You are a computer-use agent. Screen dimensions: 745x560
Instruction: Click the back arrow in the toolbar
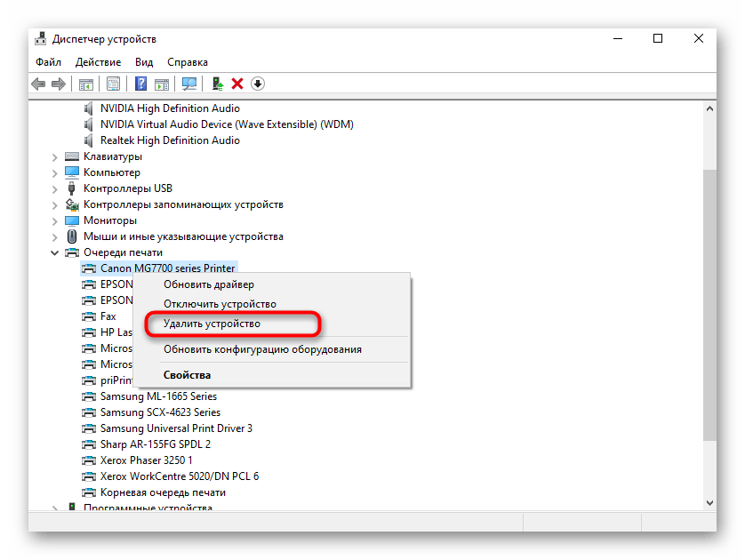(x=38, y=84)
